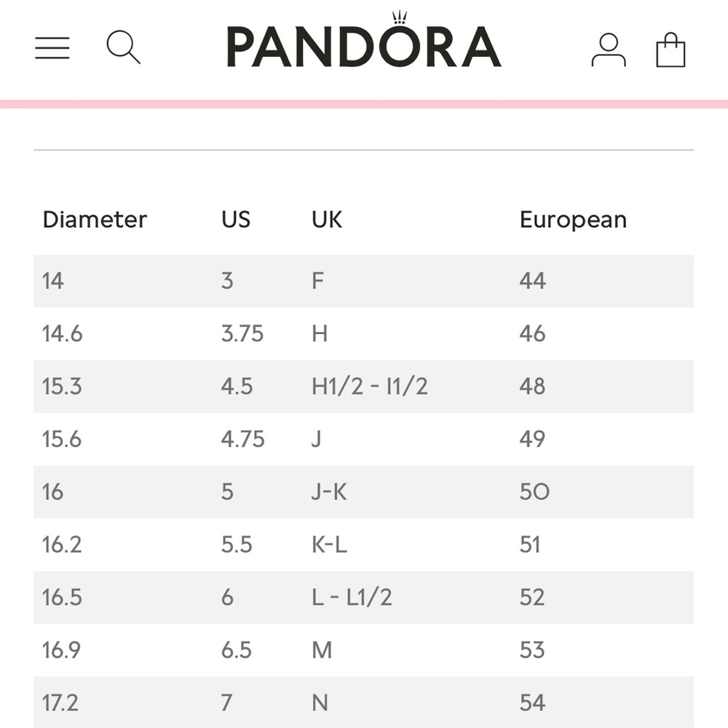The height and width of the screenshot is (728, 728).
Task: Select the UK column header
Action: (x=327, y=219)
